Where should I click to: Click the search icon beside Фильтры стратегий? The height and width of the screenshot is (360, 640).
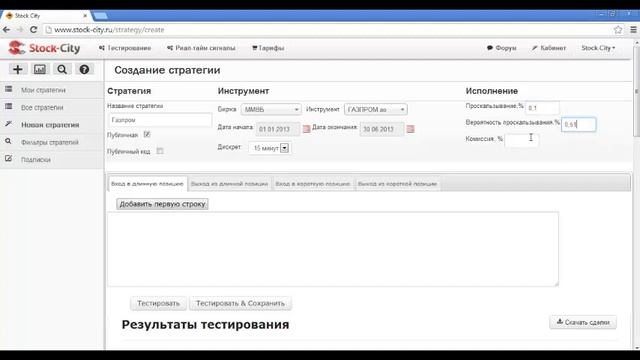(x=8, y=141)
